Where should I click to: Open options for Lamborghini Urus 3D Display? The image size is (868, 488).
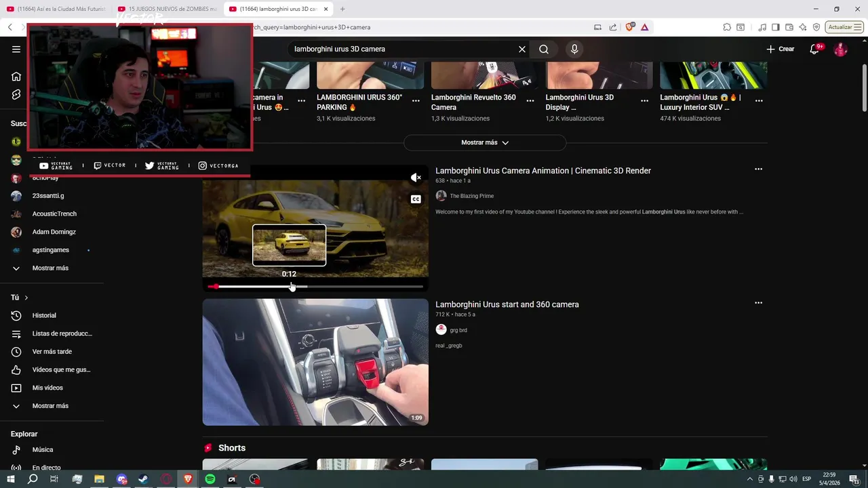click(x=645, y=100)
